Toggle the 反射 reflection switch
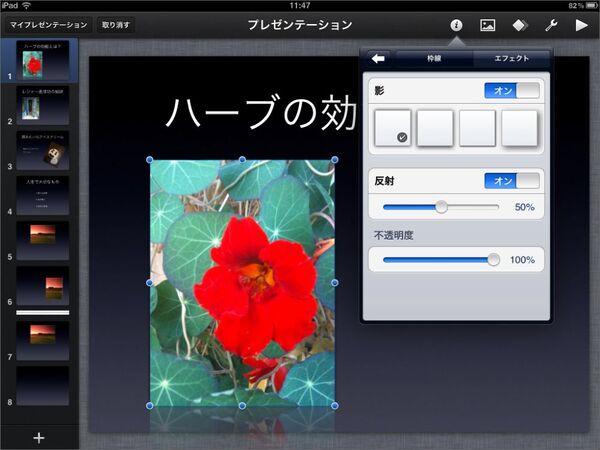This screenshot has height=450, width=600. coord(512,181)
